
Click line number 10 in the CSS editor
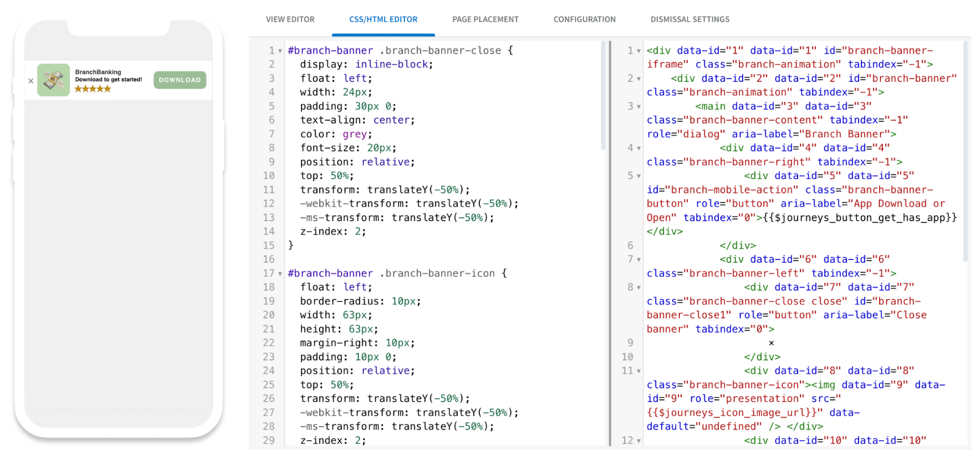[x=269, y=176]
